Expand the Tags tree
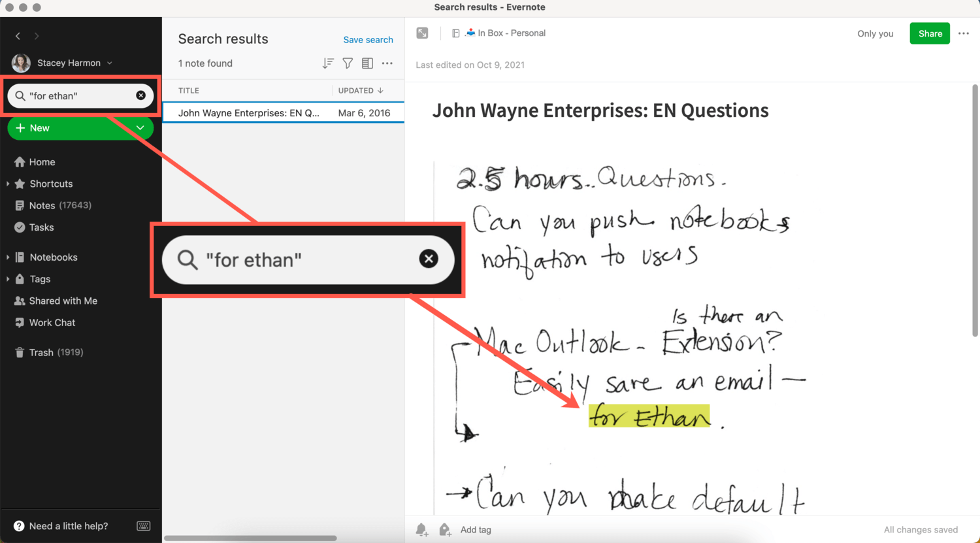 pyautogui.click(x=8, y=279)
